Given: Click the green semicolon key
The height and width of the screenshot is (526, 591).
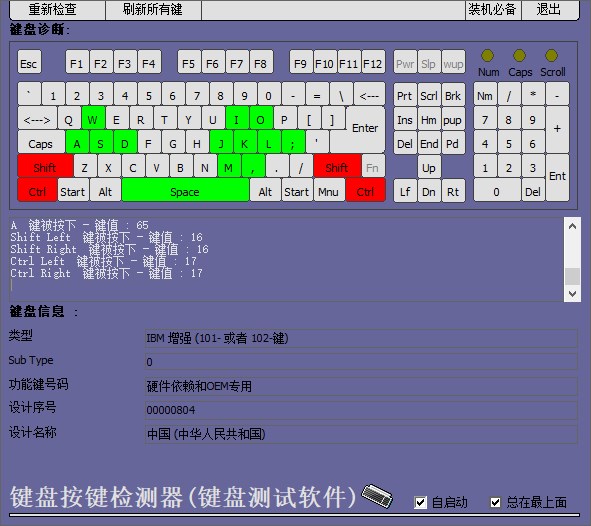Looking at the screenshot, I should point(293,142).
